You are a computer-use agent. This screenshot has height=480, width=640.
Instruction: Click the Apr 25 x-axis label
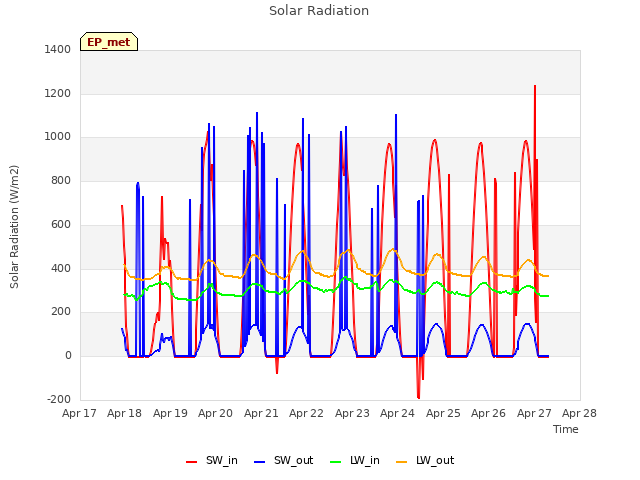443,413
